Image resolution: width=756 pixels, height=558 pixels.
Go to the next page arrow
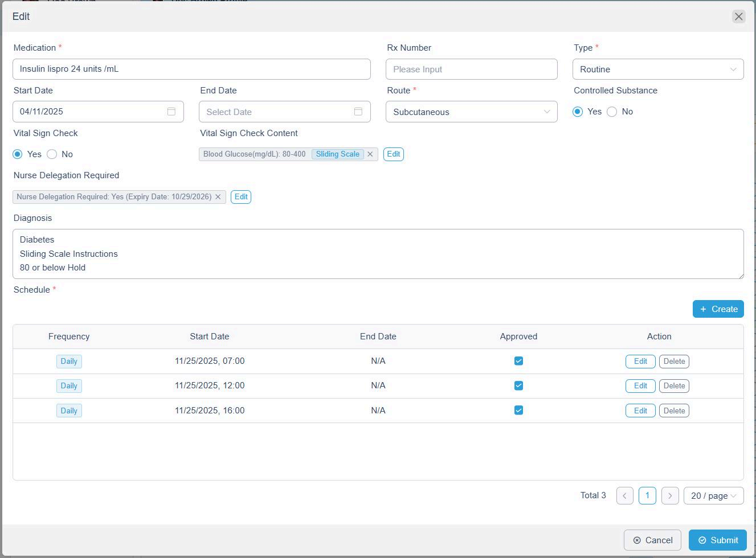(670, 496)
